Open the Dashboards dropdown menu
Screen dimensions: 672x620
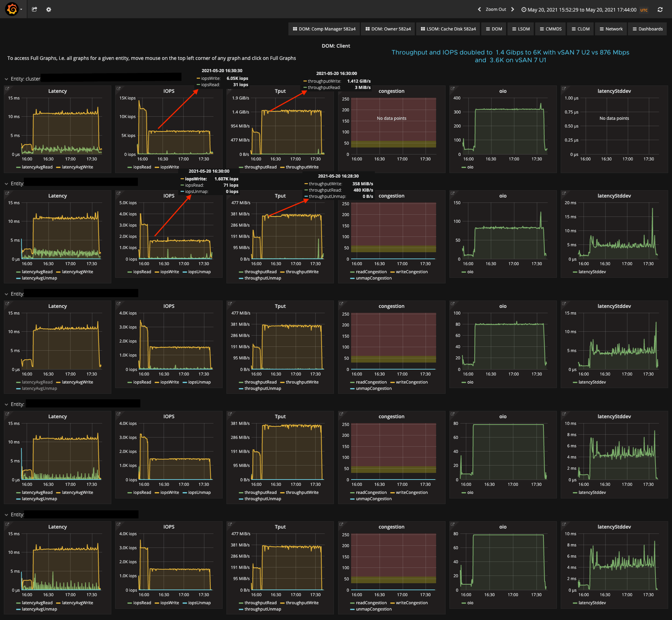pos(647,29)
